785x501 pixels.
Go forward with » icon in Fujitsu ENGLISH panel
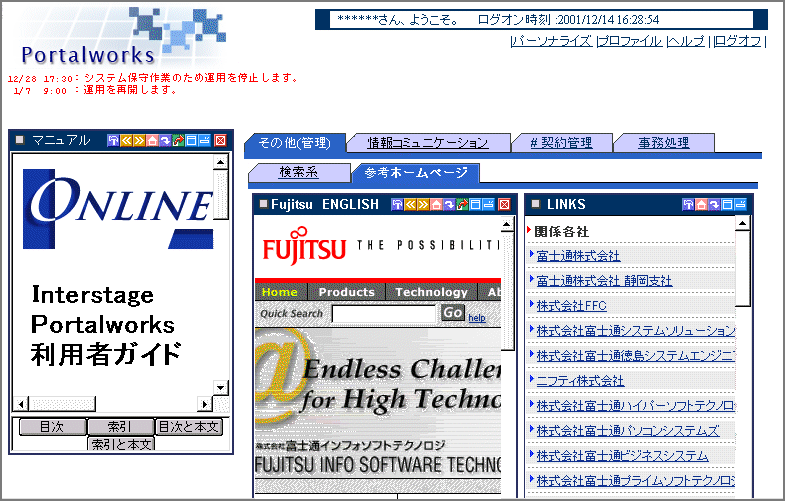coord(424,204)
